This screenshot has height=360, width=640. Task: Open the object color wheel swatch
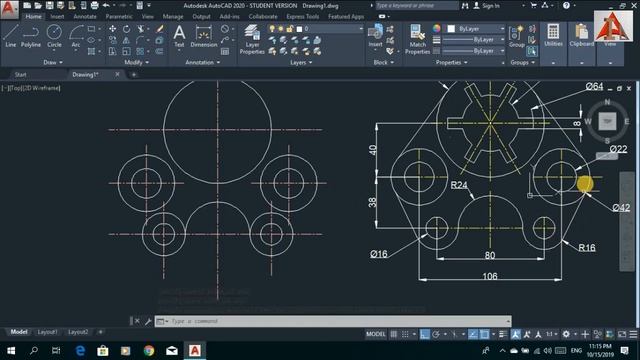[436, 29]
